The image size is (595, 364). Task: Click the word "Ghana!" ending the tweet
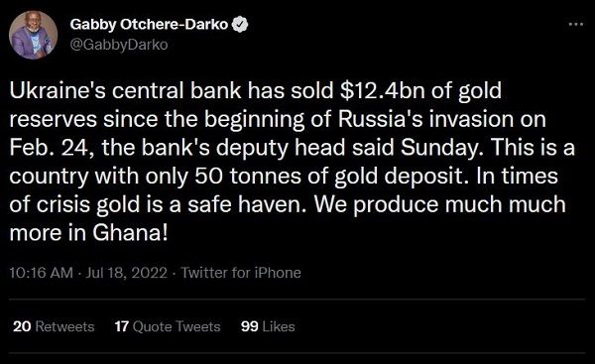pyautogui.click(x=130, y=233)
